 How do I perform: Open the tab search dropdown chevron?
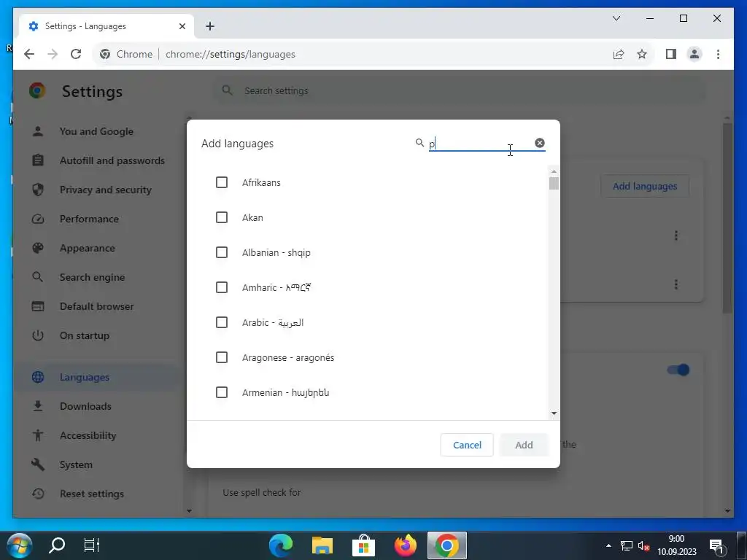click(616, 18)
